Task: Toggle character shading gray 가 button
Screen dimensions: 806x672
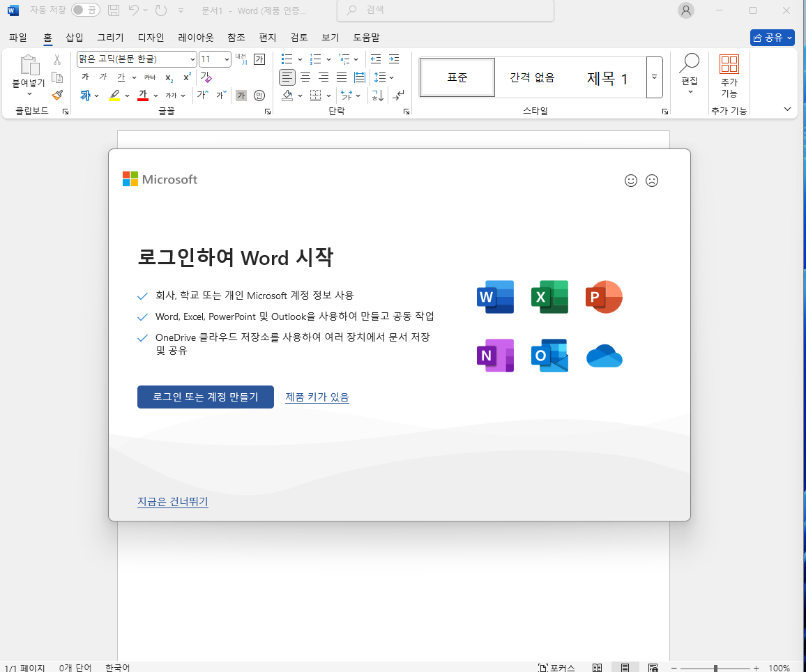Action: (x=241, y=95)
